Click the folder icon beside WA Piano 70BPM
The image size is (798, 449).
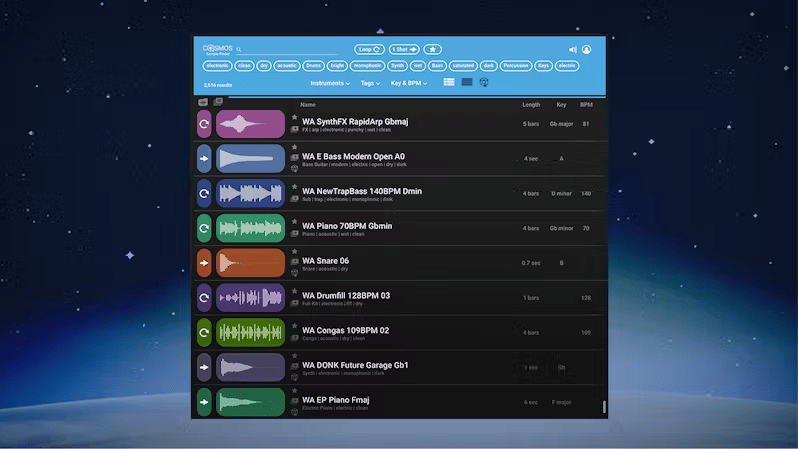[x=294, y=234]
